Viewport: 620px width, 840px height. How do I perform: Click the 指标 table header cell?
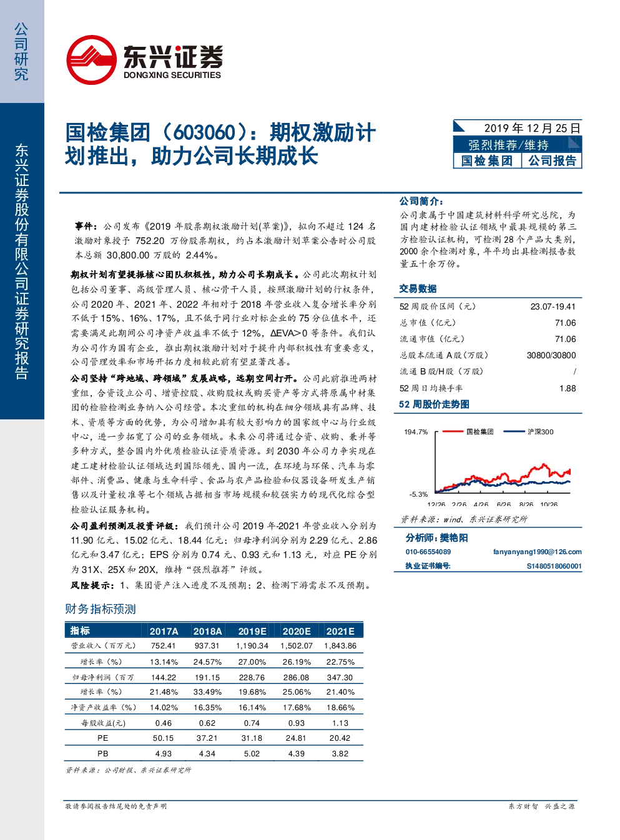tap(80, 630)
